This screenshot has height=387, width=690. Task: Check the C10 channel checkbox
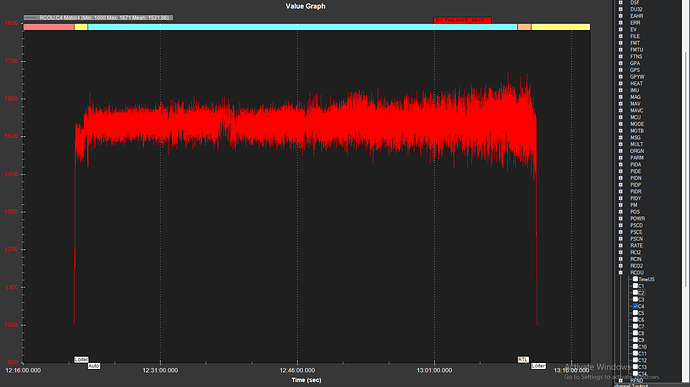(635, 346)
